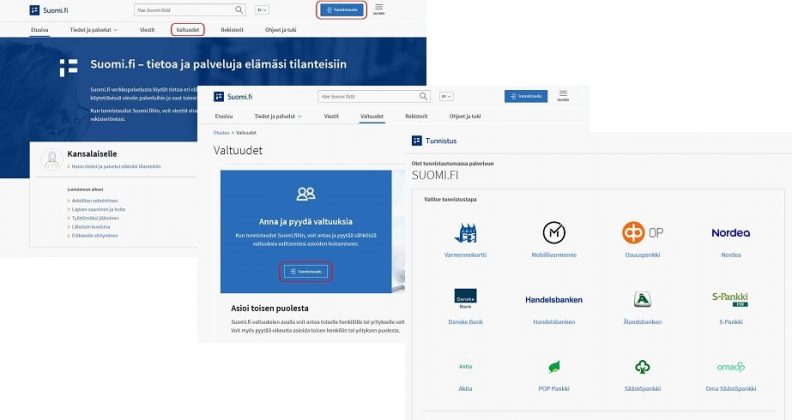Open the Lapsen saaminen ja hoito link
This screenshot has height=420, width=792.
click(x=98, y=209)
